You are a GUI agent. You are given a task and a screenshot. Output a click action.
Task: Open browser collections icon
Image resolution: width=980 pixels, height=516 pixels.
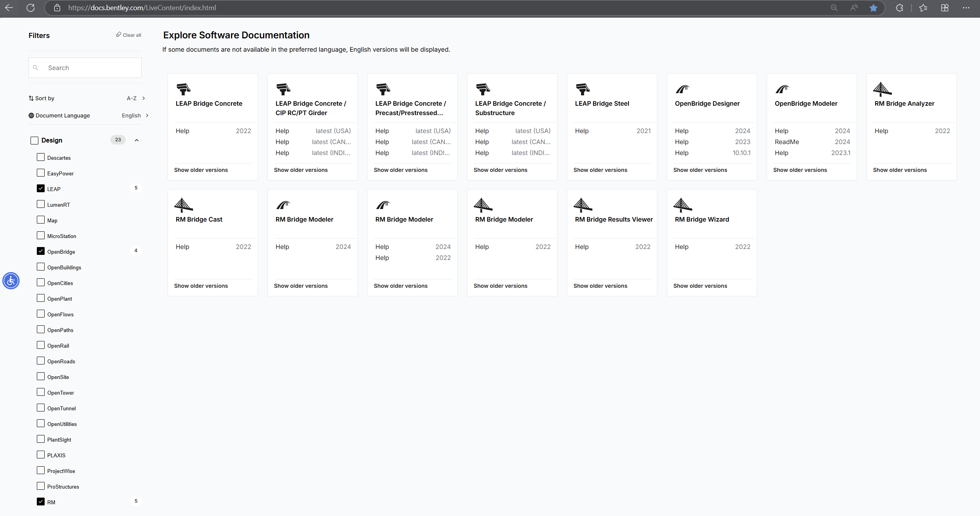pos(945,8)
